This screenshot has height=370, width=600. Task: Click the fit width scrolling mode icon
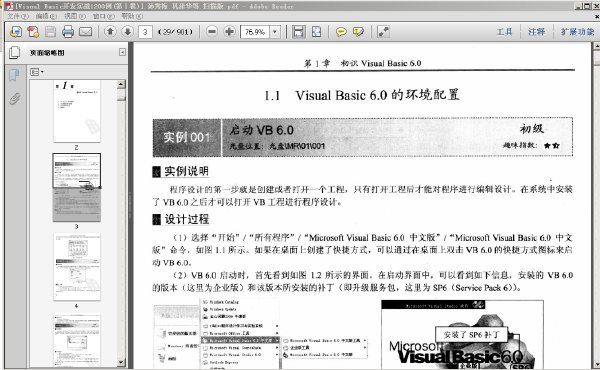[x=299, y=32]
